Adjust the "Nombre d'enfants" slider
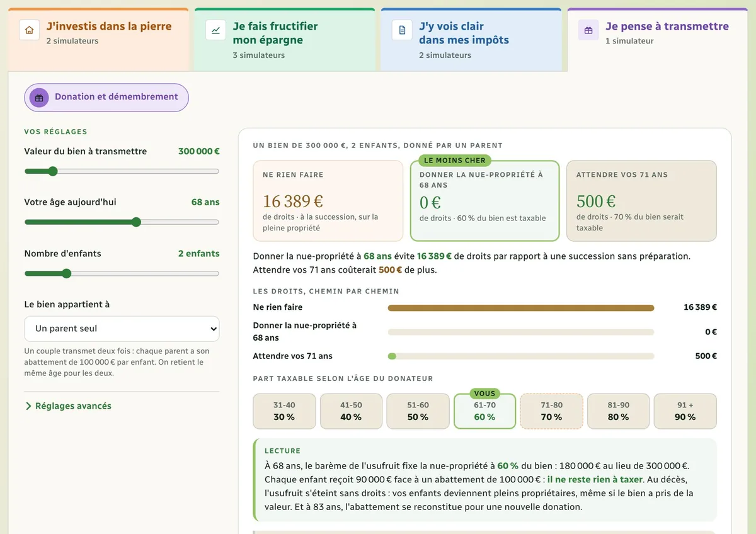Viewport: 756px width, 534px height. click(x=122, y=273)
